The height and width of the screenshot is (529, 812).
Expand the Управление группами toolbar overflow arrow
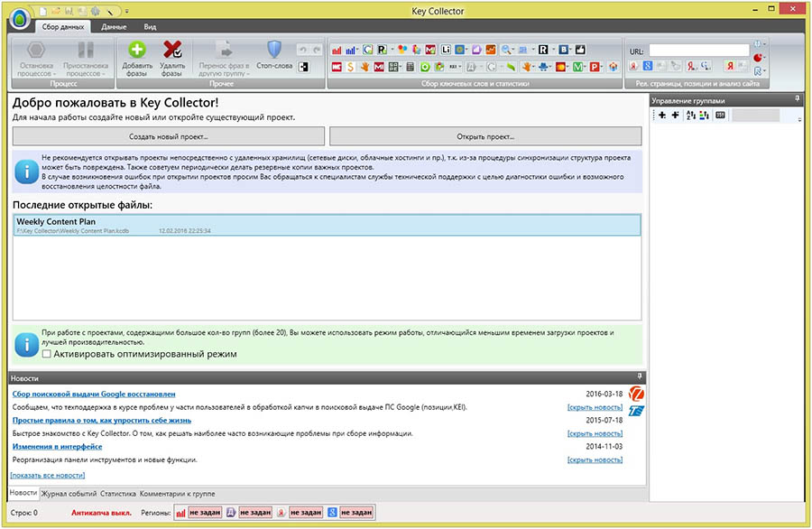pyautogui.click(x=799, y=118)
